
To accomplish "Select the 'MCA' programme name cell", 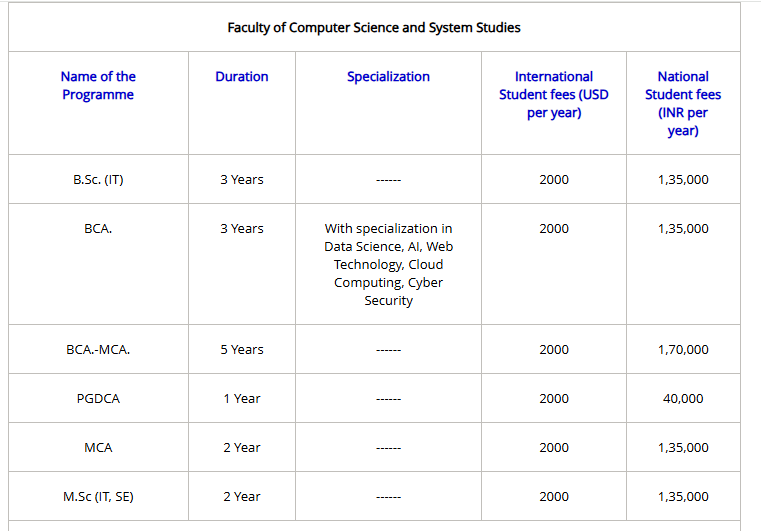I will point(98,448).
